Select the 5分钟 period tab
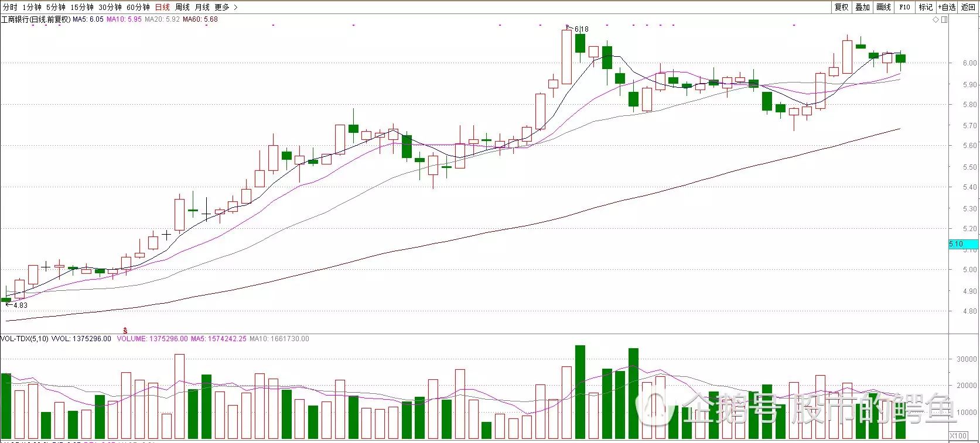Image resolution: width=980 pixels, height=443 pixels. click(56, 7)
